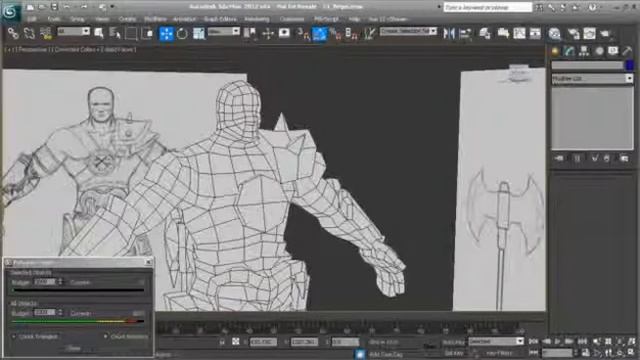Click the Remove Modifier trash icon

click(607, 158)
